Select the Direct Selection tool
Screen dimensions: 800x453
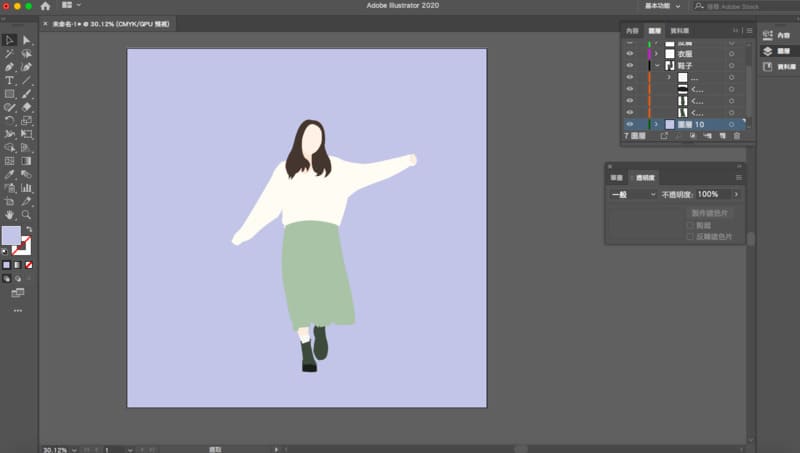click(27, 40)
